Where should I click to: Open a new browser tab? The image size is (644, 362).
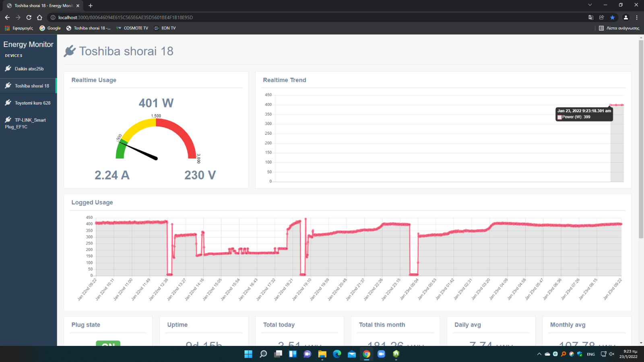91,6
